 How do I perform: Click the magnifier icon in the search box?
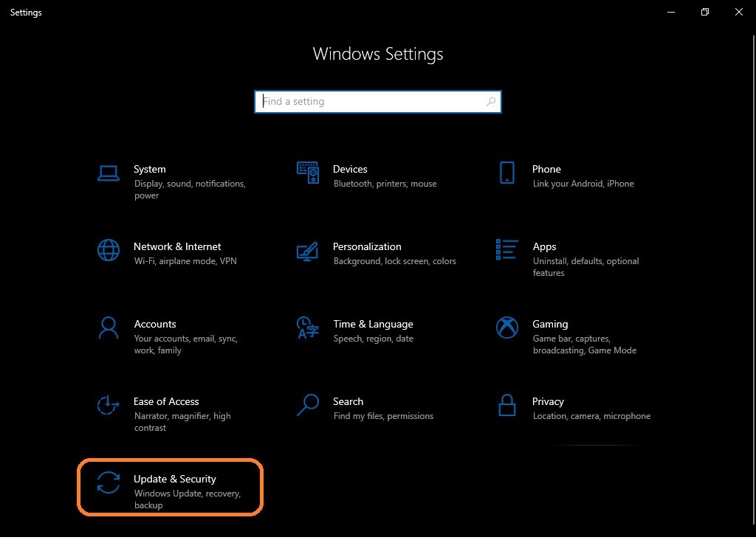point(491,102)
